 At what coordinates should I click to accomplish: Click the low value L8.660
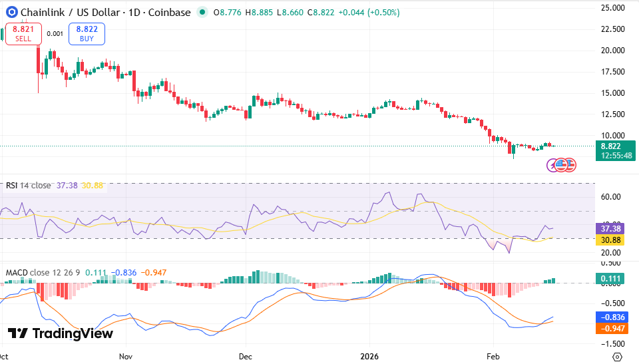290,13
